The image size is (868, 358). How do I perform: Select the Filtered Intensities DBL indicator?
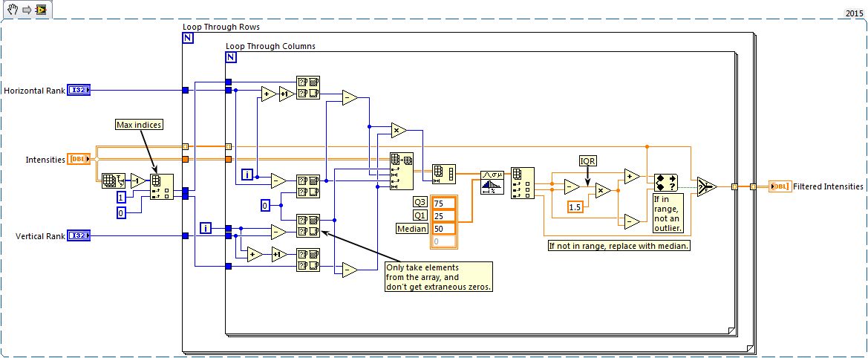click(780, 186)
